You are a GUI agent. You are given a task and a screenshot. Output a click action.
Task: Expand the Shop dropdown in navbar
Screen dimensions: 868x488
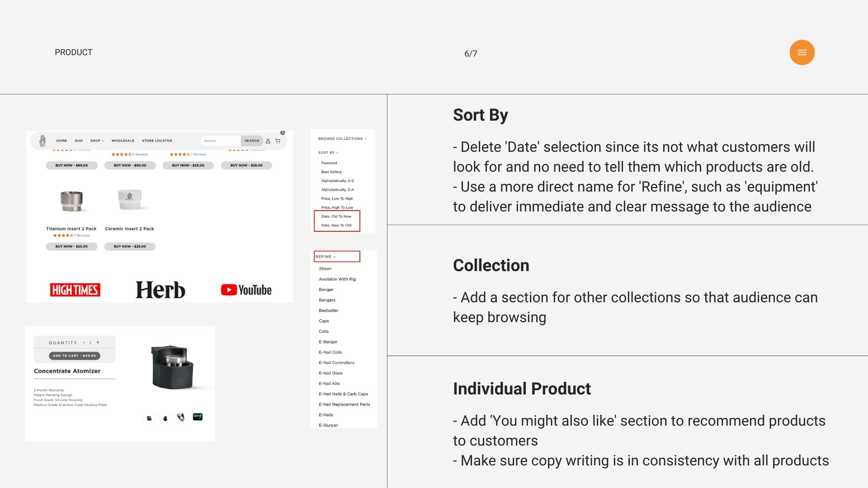[97, 141]
